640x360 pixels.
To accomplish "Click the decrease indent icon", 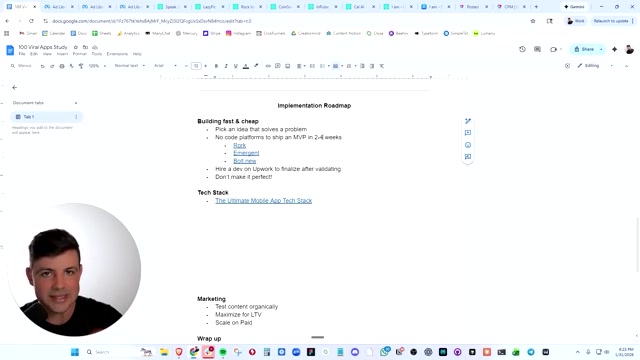I will [x=362, y=66].
